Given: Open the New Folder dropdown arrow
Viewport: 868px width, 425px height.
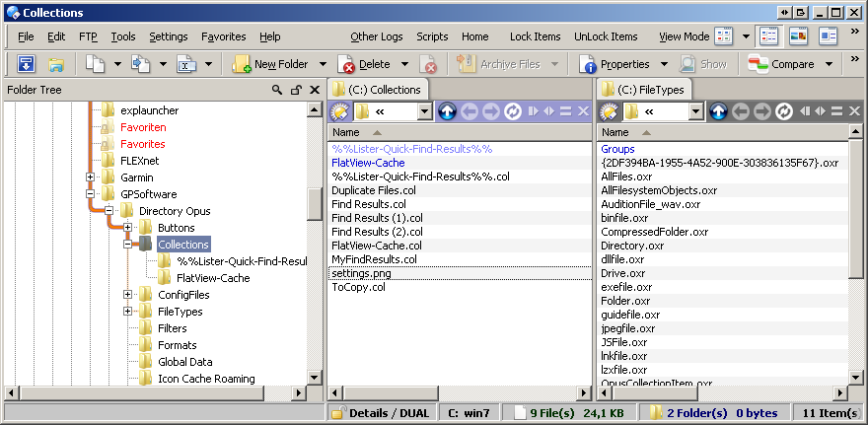Looking at the screenshot, I should (323, 64).
